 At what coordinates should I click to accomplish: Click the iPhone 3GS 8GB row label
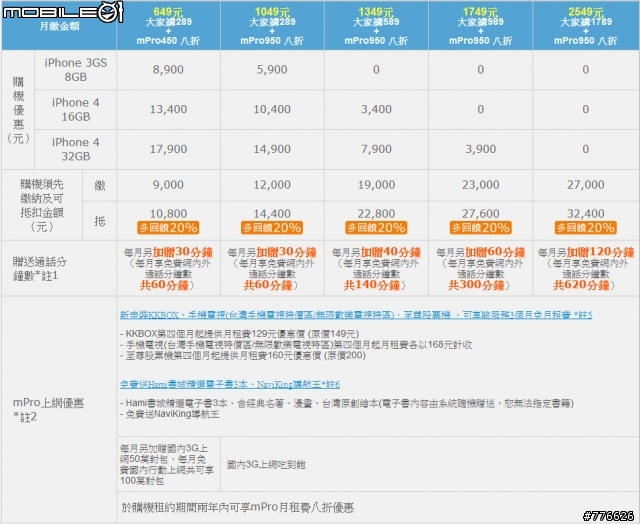point(76,70)
